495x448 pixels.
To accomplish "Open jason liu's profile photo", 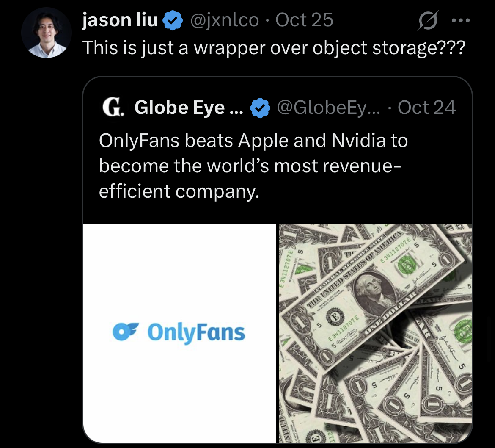I will [47, 33].
